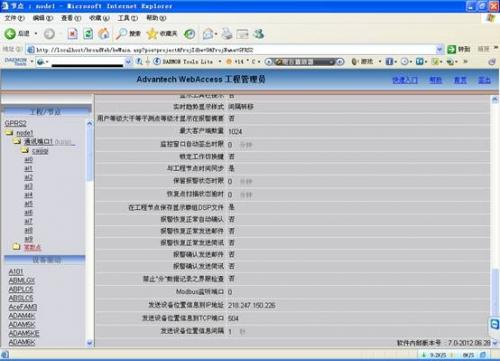The width and height of the screenshot is (500, 361).
Task: Print the page with the printer icon
Action: click(227, 34)
